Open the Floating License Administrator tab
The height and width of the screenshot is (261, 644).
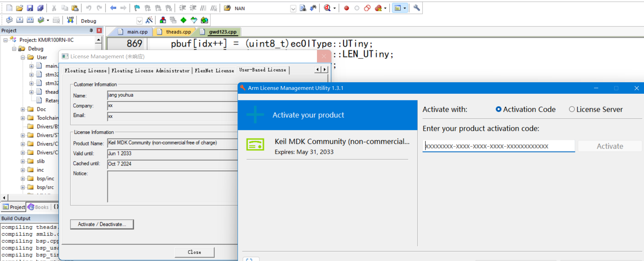pyautogui.click(x=151, y=71)
